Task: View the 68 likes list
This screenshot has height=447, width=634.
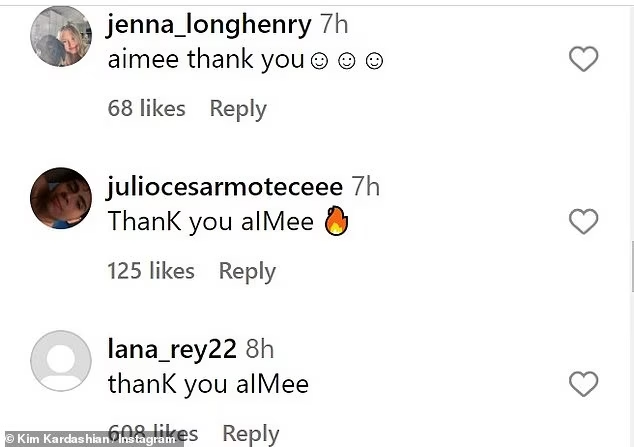Action: pos(146,108)
